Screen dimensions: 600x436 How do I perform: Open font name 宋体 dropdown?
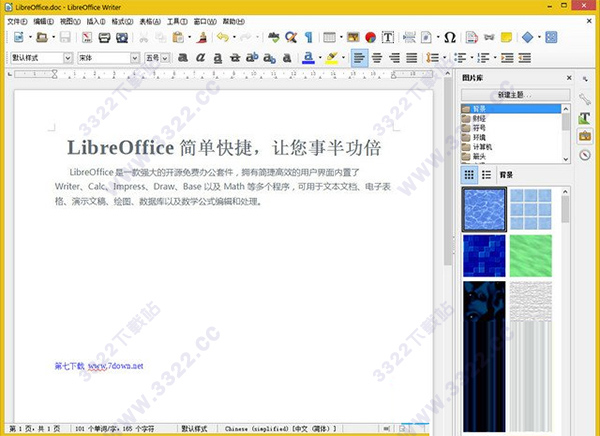[x=135, y=58]
